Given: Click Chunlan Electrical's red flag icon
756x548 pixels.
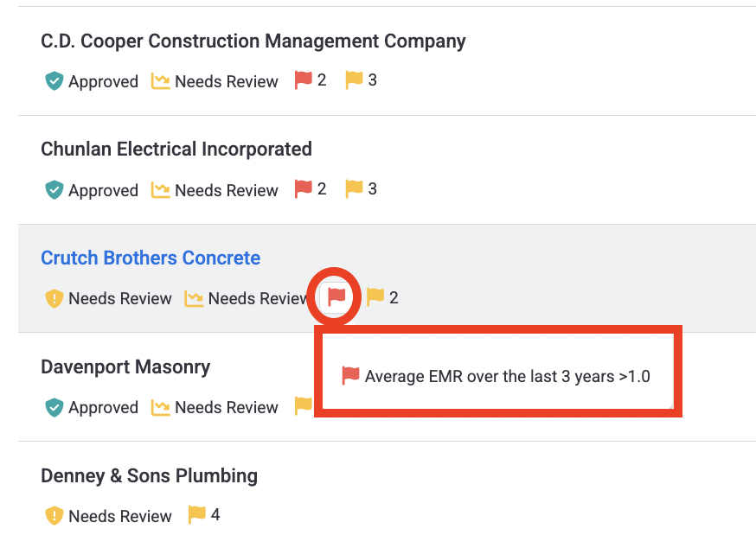Looking at the screenshot, I should coord(304,189).
